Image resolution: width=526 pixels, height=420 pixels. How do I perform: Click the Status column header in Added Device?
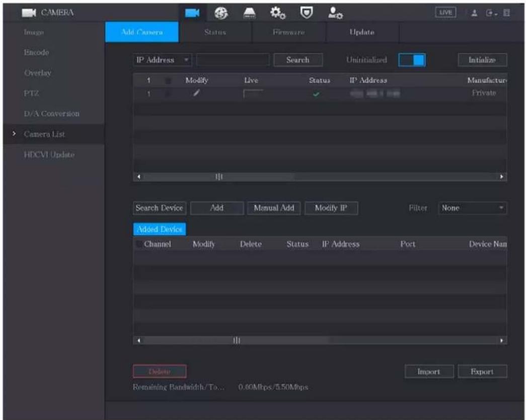tap(297, 244)
